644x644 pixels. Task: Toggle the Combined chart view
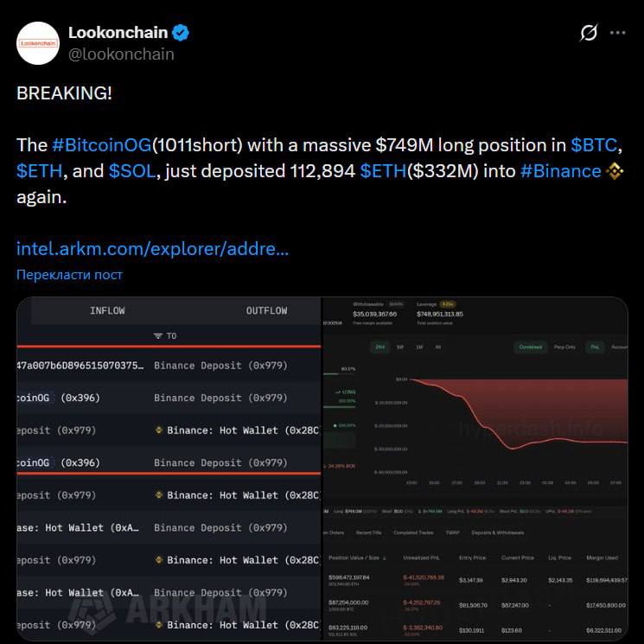pyautogui.click(x=531, y=348)
